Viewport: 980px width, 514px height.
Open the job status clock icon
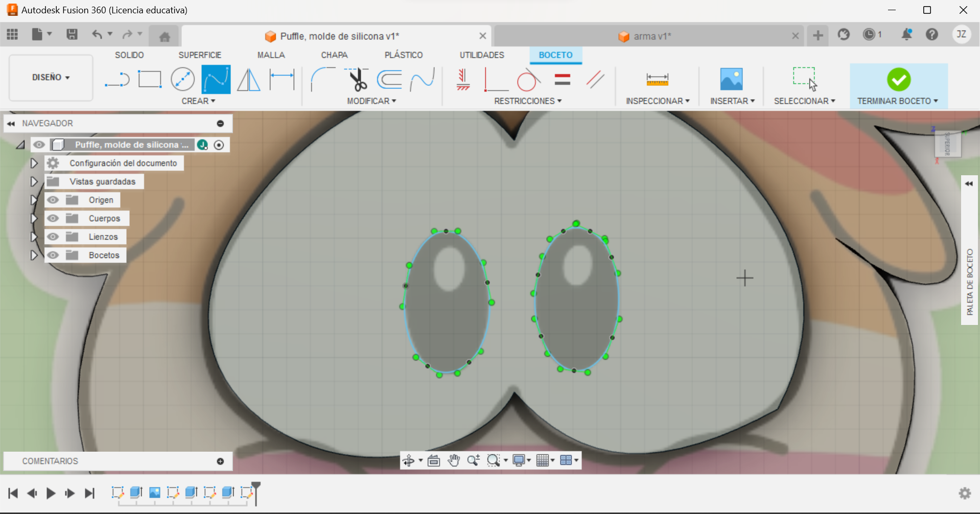tap(869, 34)
